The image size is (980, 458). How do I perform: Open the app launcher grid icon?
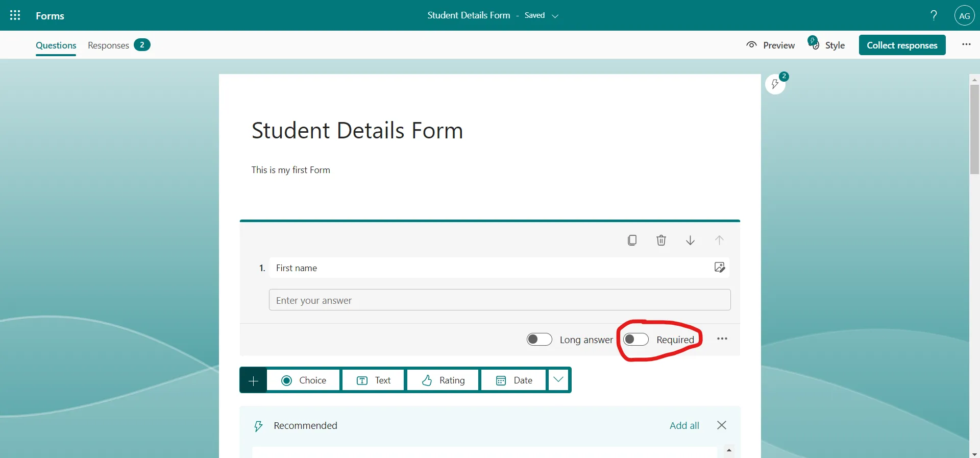click(15, 15)
